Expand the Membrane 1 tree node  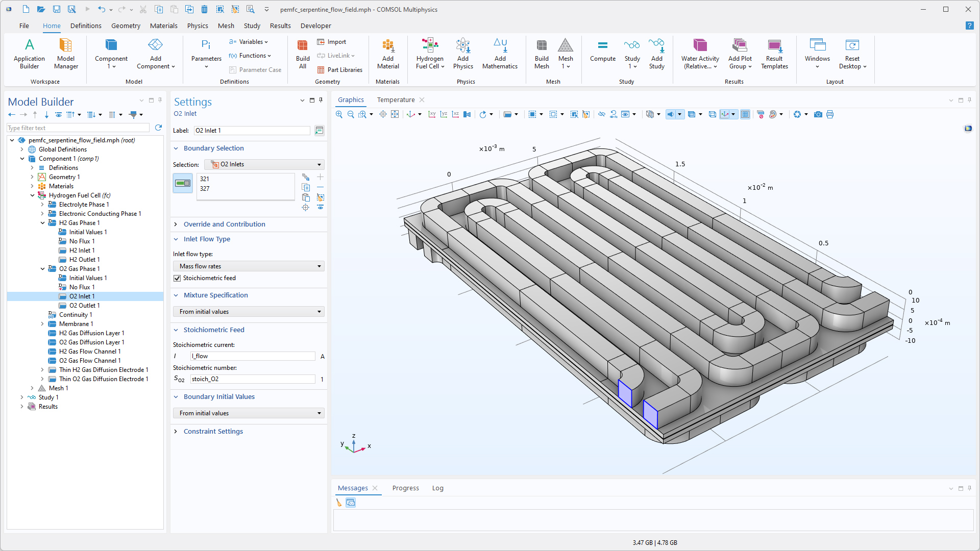(x=42, y=324)
